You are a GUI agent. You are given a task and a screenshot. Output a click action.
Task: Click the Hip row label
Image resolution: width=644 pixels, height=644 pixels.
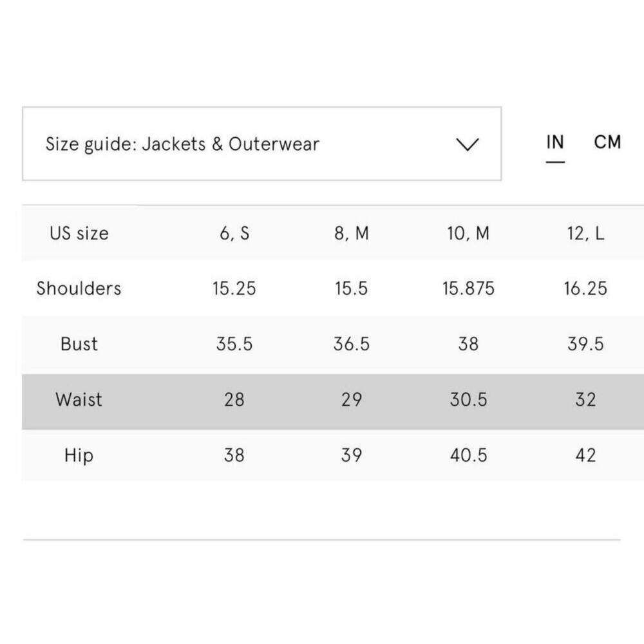pyautogui.click(x=79, y=455)
